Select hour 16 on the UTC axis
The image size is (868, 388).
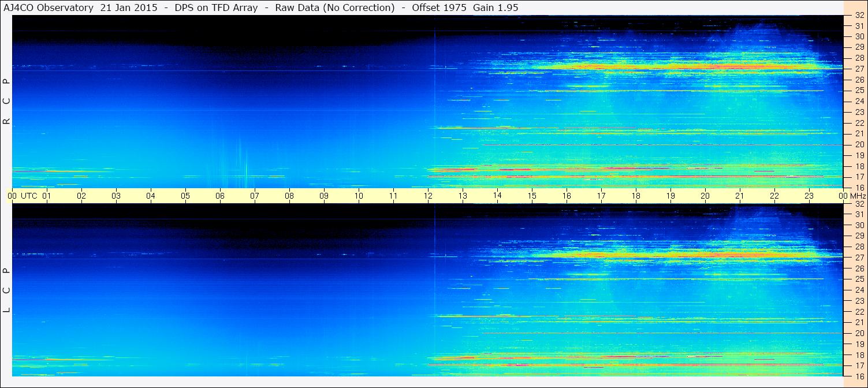(567, 196)
